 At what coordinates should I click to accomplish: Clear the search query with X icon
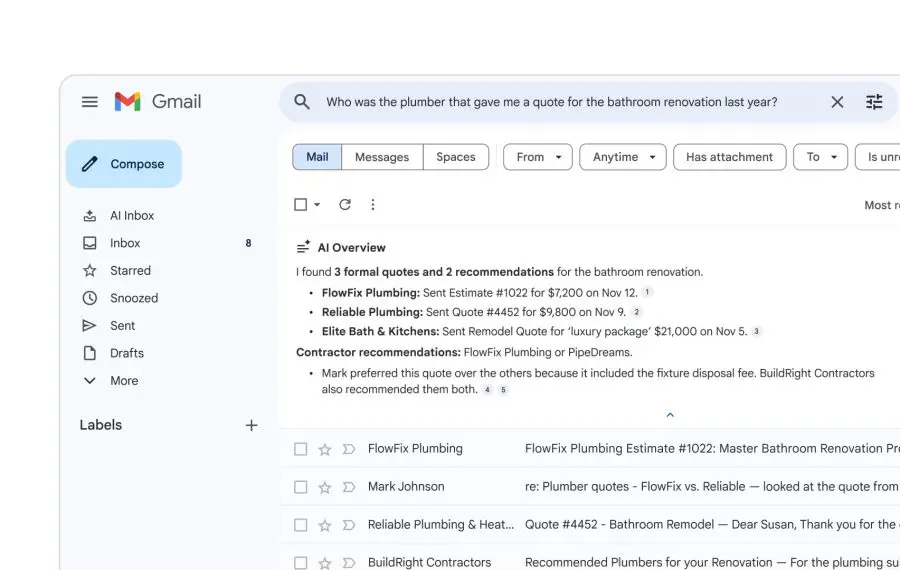point(837,102)
